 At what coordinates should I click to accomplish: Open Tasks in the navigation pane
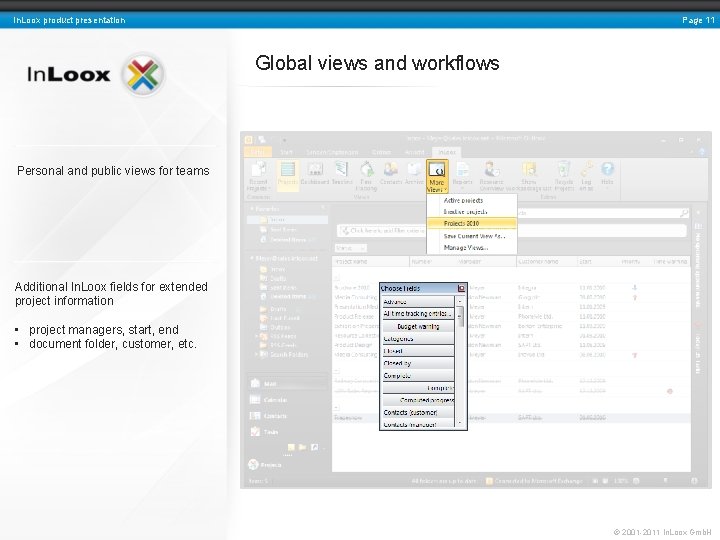click(x=288, y=432)
